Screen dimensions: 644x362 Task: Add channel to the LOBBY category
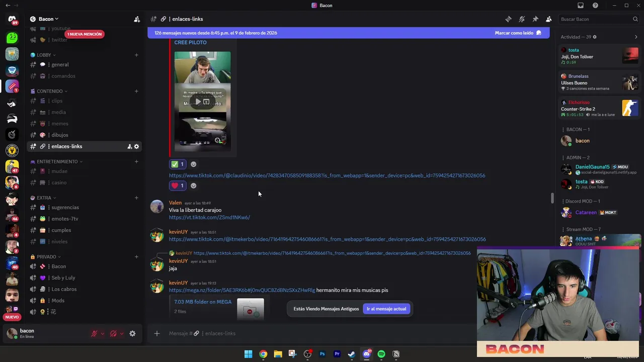(136, 55)
